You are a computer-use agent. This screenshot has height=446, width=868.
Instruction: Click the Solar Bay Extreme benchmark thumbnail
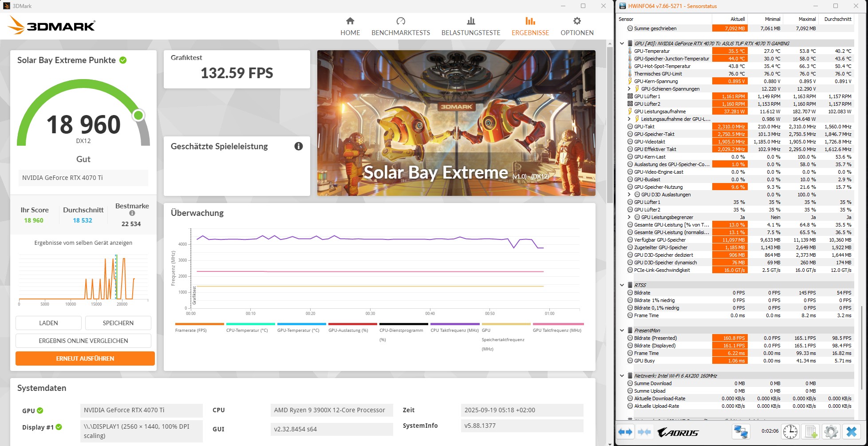pyautogui.click(x=456, y=123)
